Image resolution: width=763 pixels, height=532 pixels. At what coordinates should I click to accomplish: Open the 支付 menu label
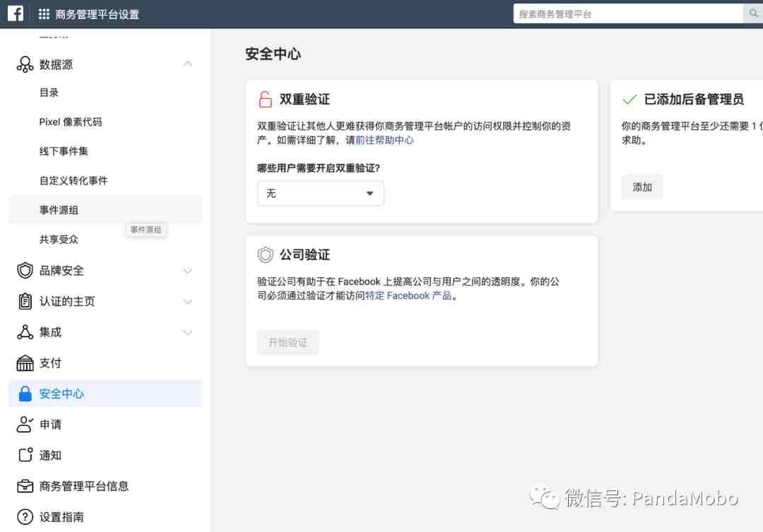tap(51, 363)
